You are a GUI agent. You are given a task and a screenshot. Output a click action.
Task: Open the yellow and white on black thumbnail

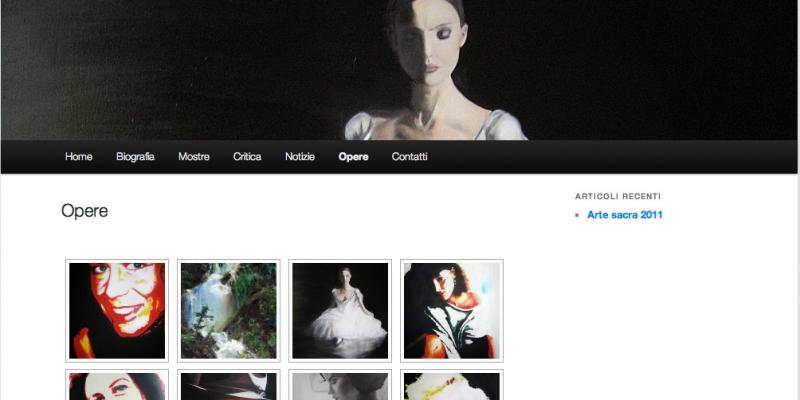pos(452,386)
